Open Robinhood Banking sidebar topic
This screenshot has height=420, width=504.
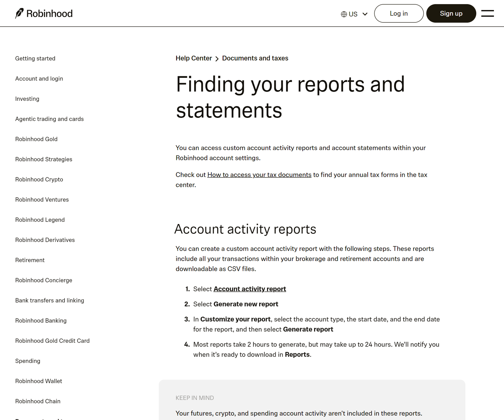(41, 321)
